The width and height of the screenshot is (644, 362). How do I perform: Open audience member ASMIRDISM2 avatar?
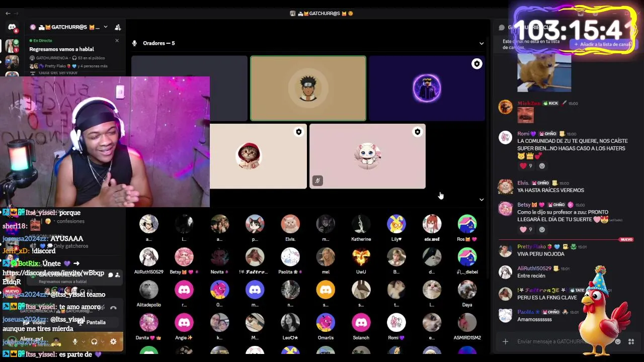(467, 323)
